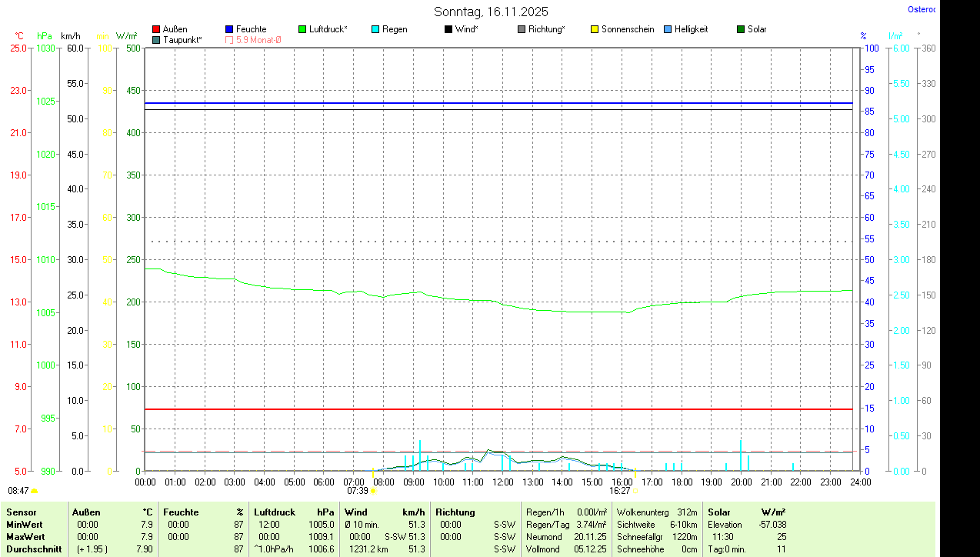The width and height of the screenshot is (980, 557).
Task: Click the yellow Sonnenschein legend square
Action: [595, 29]
